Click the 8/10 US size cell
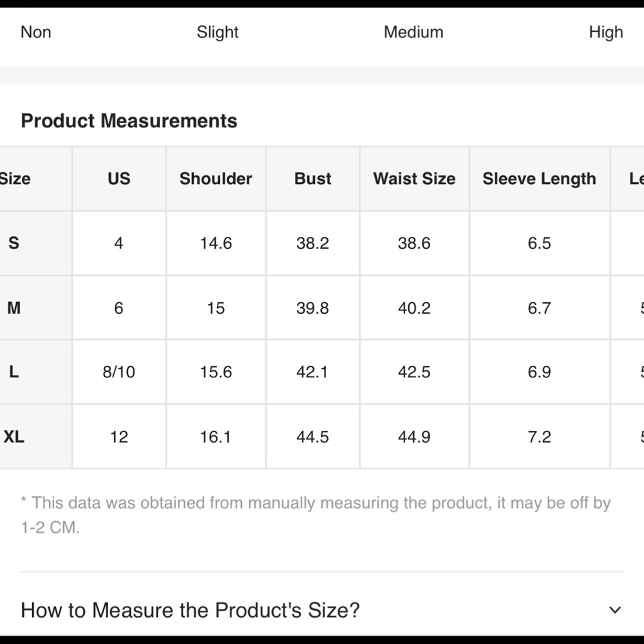Image resolution: width=644 pixels, height=644 pixels. click(119, 372)
